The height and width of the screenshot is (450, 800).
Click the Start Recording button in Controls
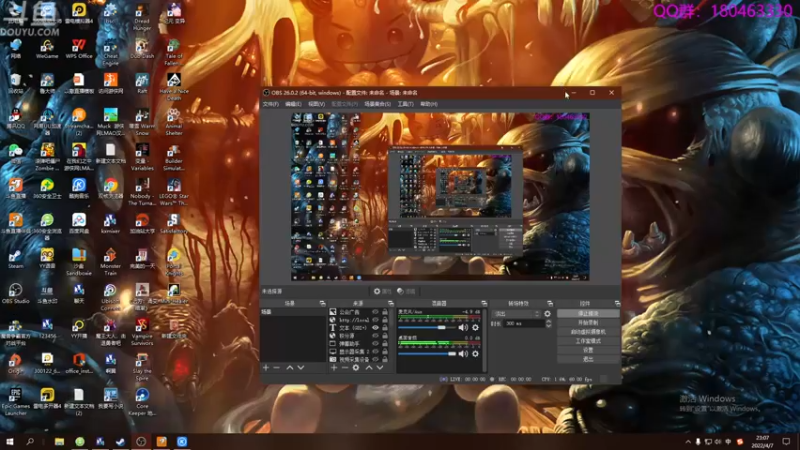point(588,322)
